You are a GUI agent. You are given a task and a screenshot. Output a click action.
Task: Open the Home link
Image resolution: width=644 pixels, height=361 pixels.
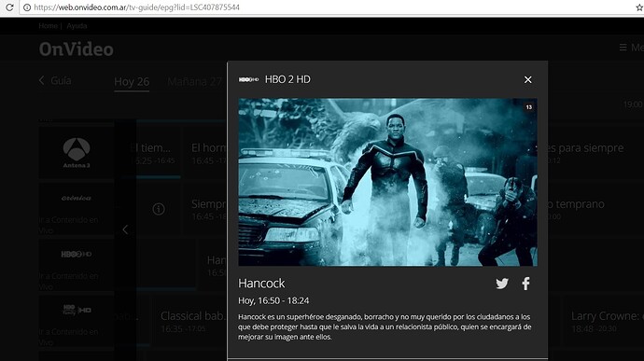(48, 26)
